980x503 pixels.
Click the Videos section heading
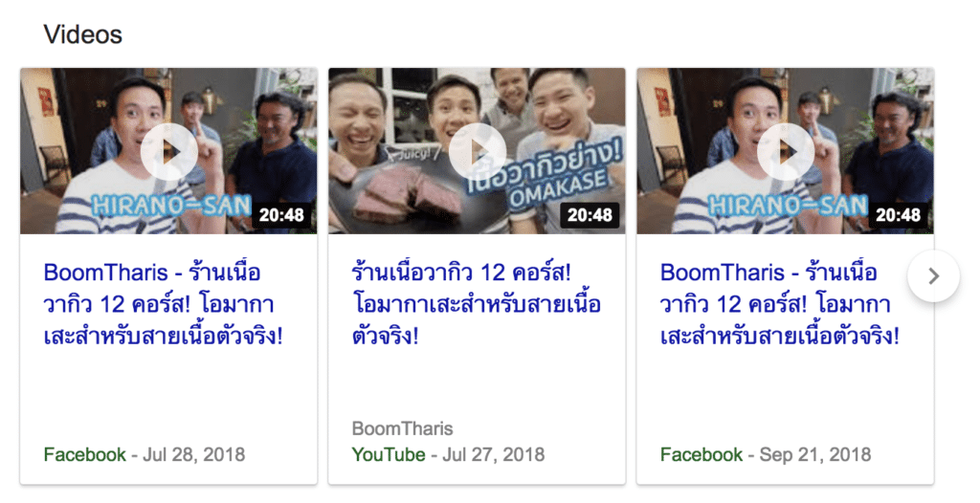click(82, 34)
